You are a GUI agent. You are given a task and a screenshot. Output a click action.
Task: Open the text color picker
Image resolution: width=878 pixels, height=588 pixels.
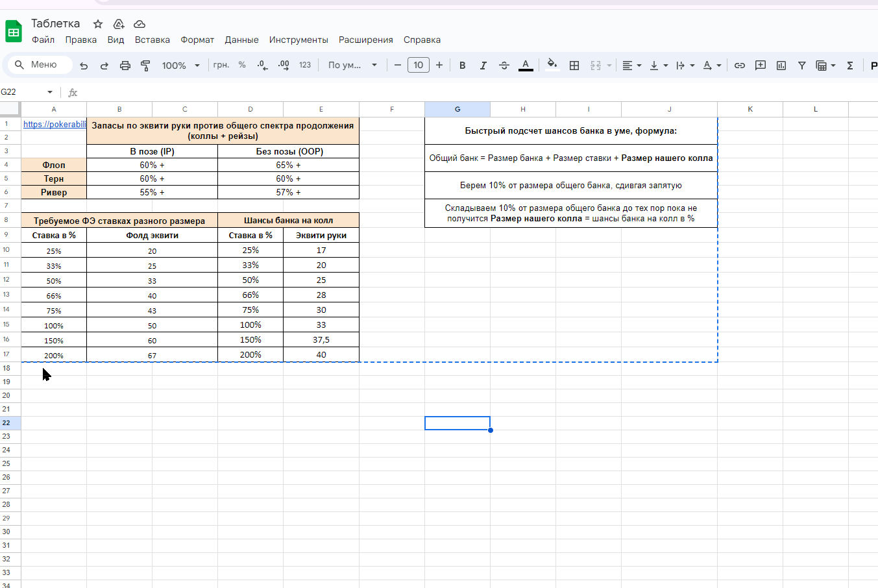click(x=526, y=65)
